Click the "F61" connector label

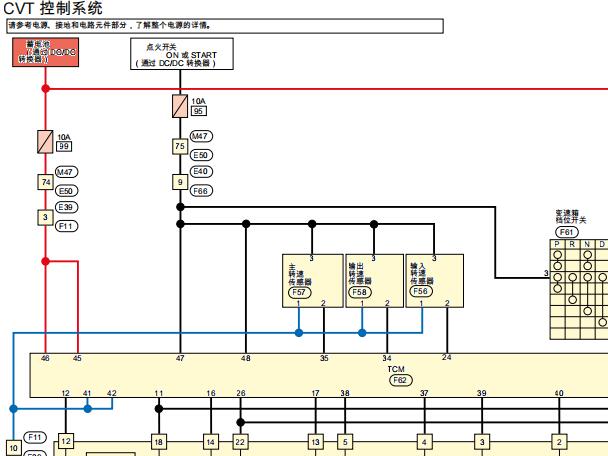[x=567, y=232]
